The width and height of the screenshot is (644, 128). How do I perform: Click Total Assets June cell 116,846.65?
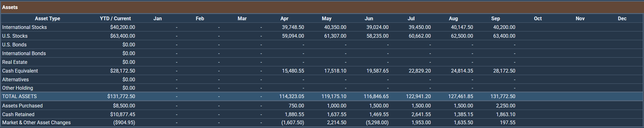click(376, 96)
